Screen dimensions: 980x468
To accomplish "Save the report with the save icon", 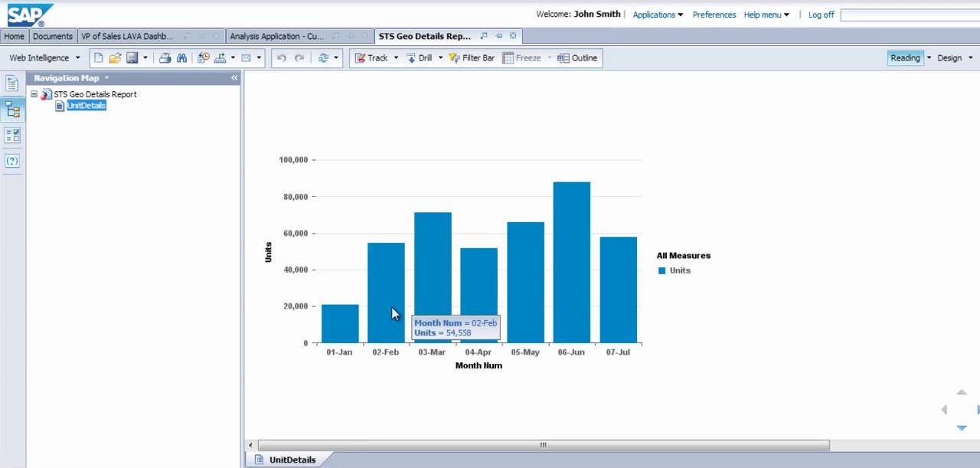I will [130, 57].
